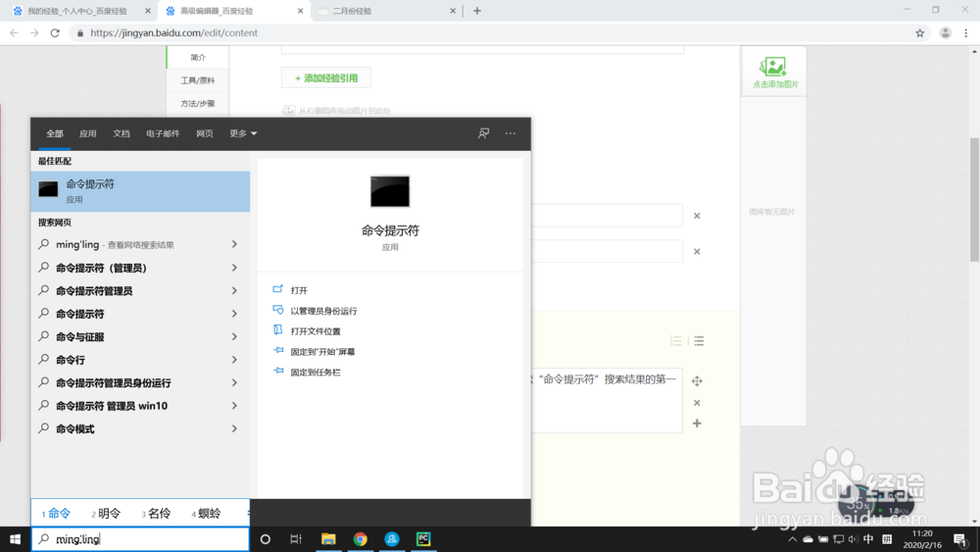
Task: Open the blue person app on taskbar
Action: [x=392, y=539]
